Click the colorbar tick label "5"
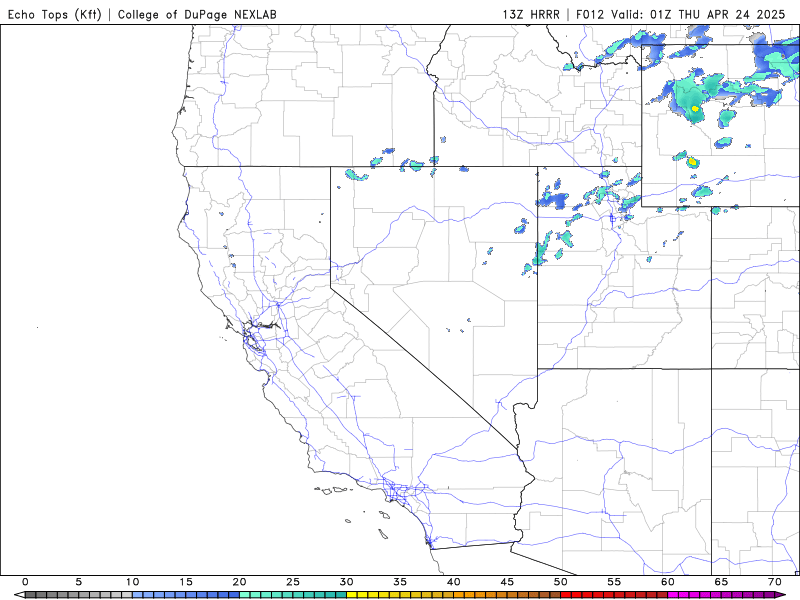Screen dimensions: 800x600 tap(79, 582)
